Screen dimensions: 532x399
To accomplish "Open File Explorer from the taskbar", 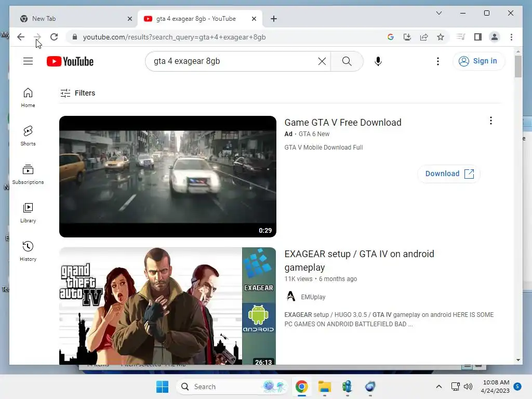I will (324, 387).
